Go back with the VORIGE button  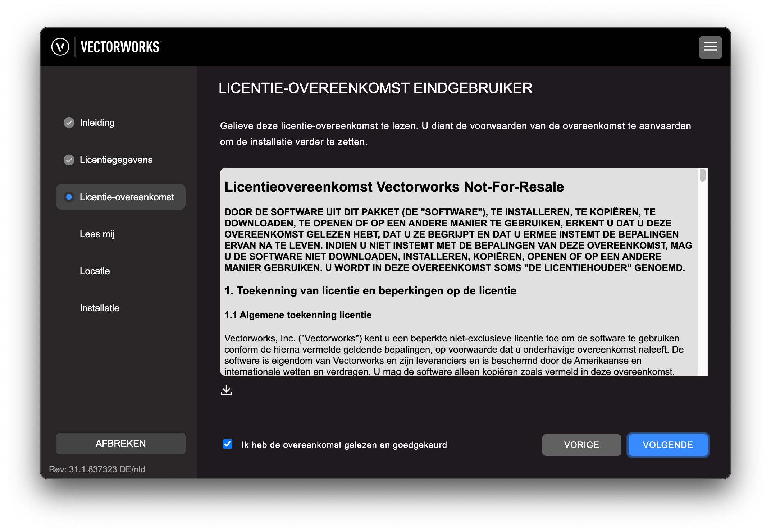pos(581,445)
